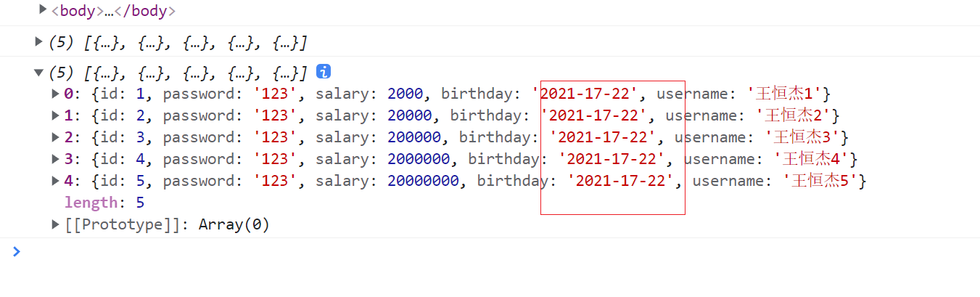Expand array item 1 with username 王恒杰2

(56, 115)
